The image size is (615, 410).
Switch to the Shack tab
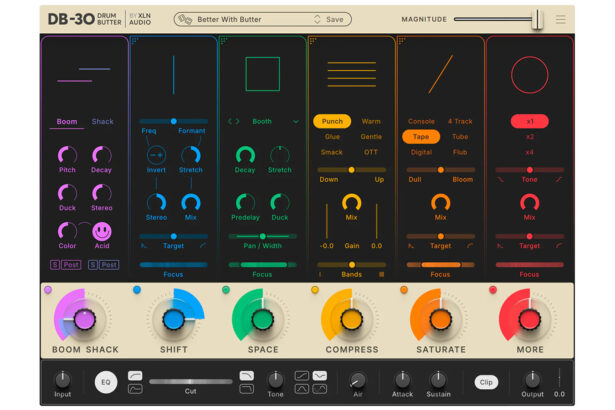(x=102, y=122)
